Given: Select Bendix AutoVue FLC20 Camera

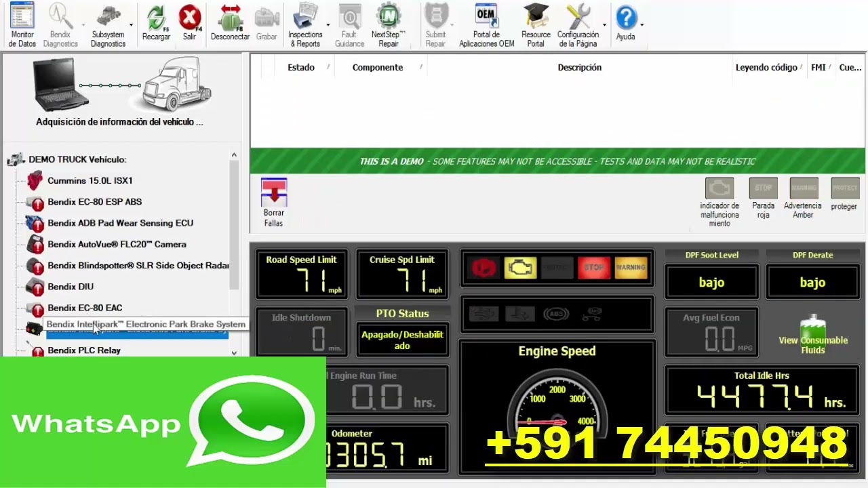Looking at the screenshot, I should 117,244.
